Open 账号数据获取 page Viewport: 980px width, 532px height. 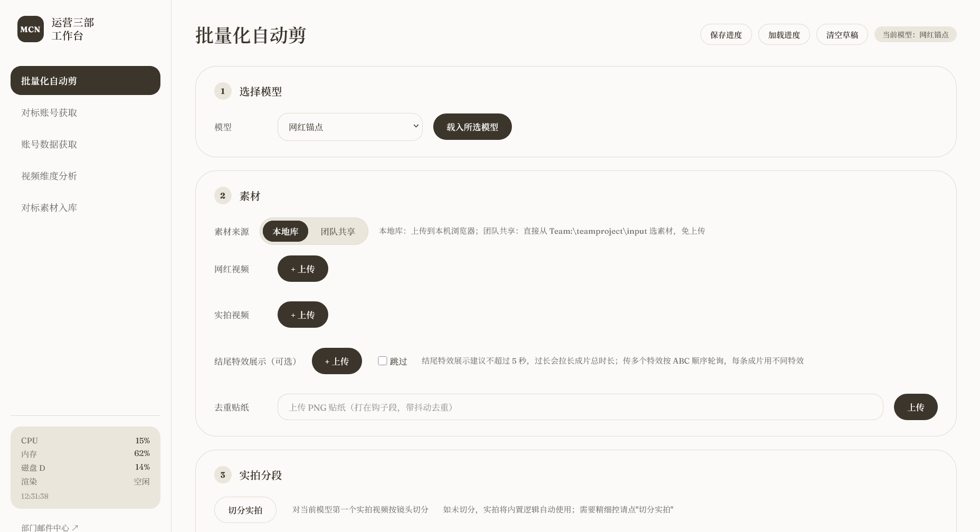85,144
